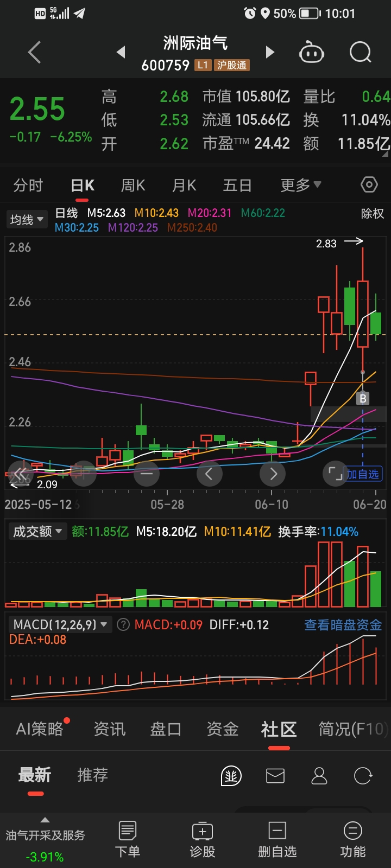
Task: Tap the L1 level badge
Action: tap(203, 65)
